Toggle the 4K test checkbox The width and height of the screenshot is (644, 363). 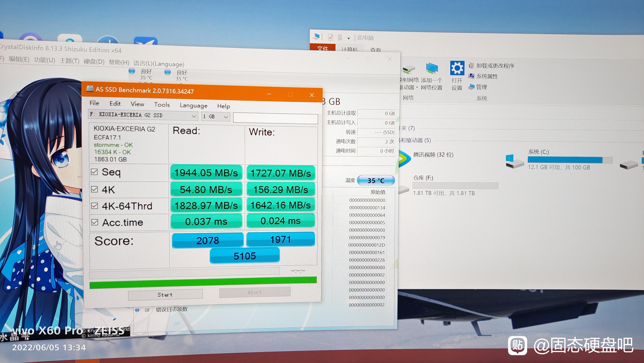tap(94, 189)
